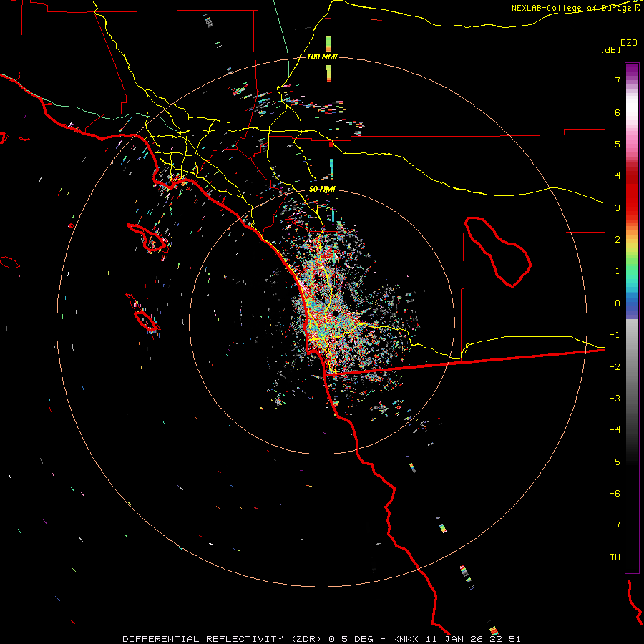The height and width of the screenshot is (644, 644).
Task: Click the black radar site dot at center
Action: point(335,313)
